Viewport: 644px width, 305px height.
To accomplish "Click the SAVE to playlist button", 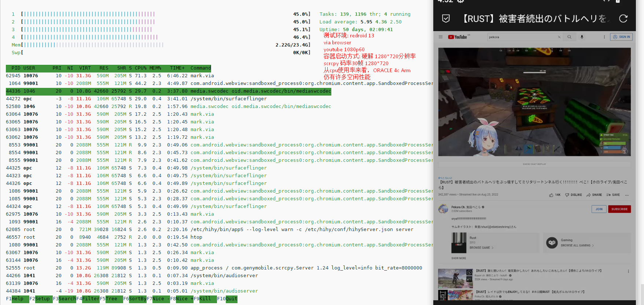I will (x=613, y=195).
